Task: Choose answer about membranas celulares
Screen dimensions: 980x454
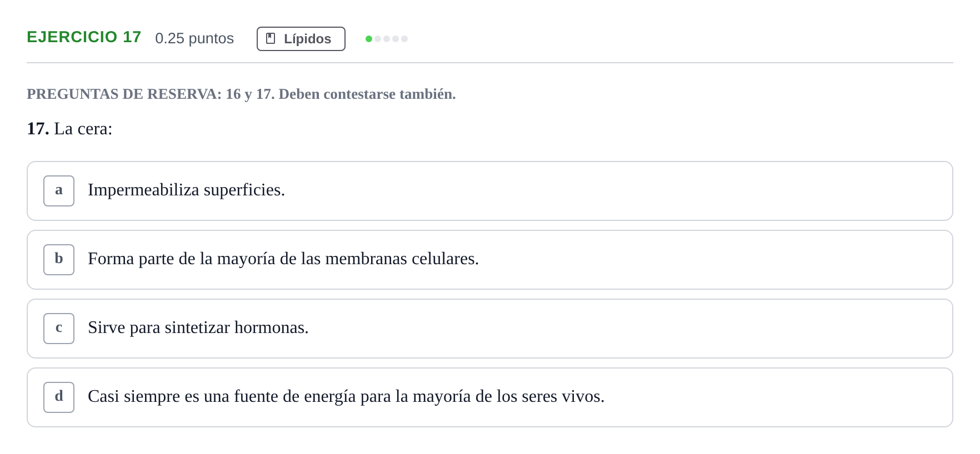Action: [x=490, y=260]
